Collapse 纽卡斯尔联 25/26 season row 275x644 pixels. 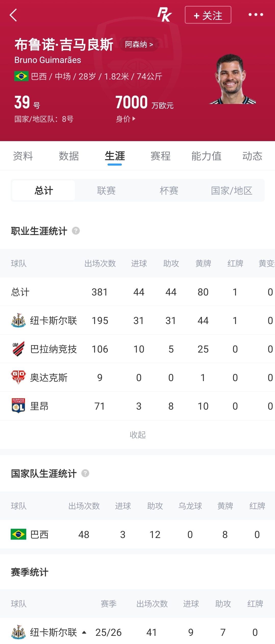(x=84, y=632)
